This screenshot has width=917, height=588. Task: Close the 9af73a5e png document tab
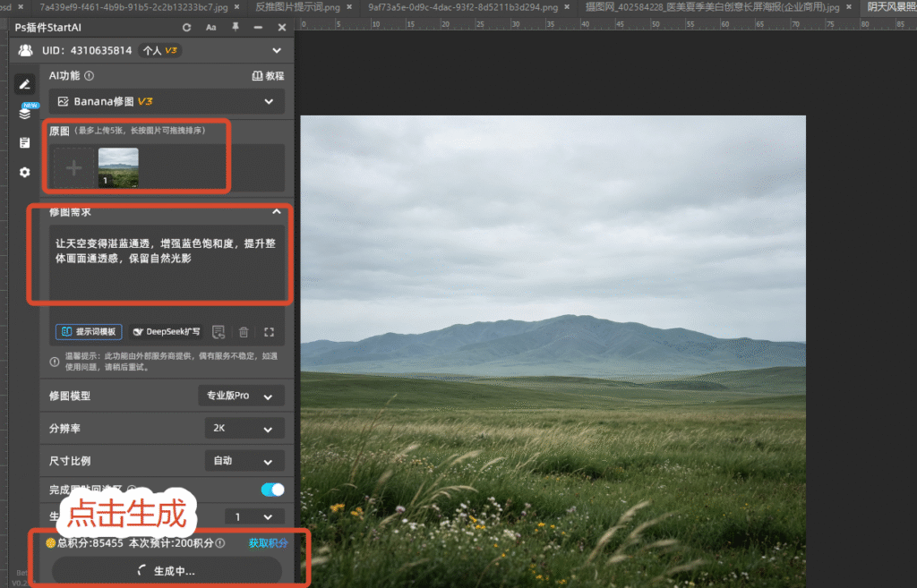click(567, 7)
